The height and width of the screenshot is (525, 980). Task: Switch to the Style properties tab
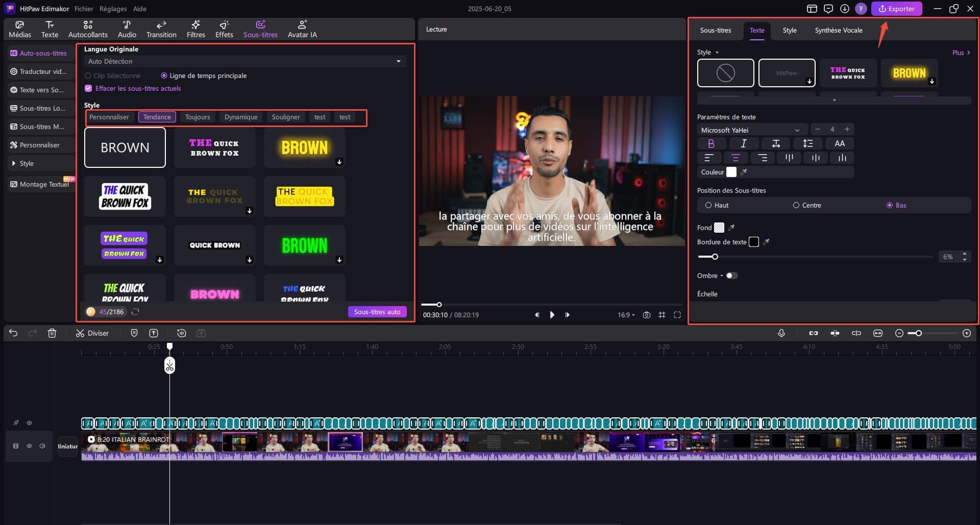(790, 30)
